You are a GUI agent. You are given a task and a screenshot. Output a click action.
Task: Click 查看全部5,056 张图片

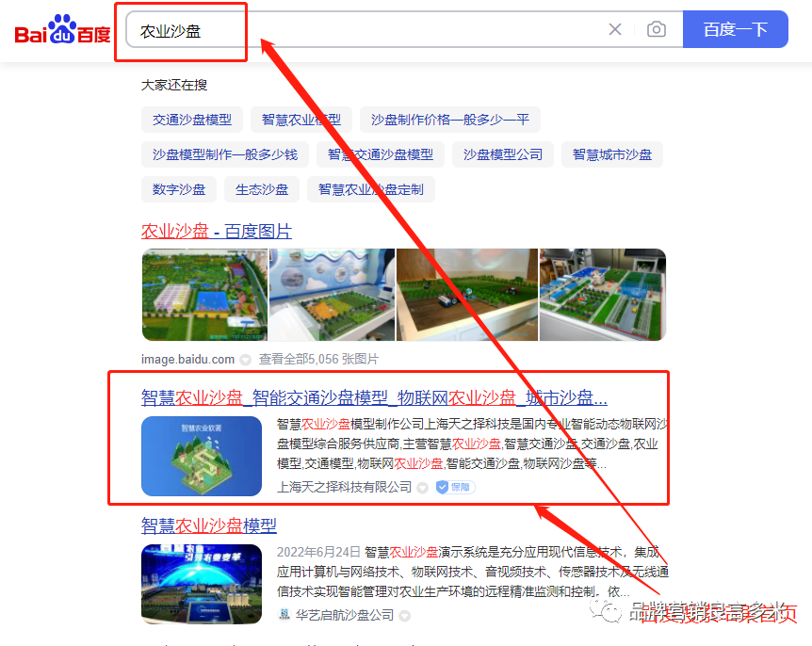[318, 359]
